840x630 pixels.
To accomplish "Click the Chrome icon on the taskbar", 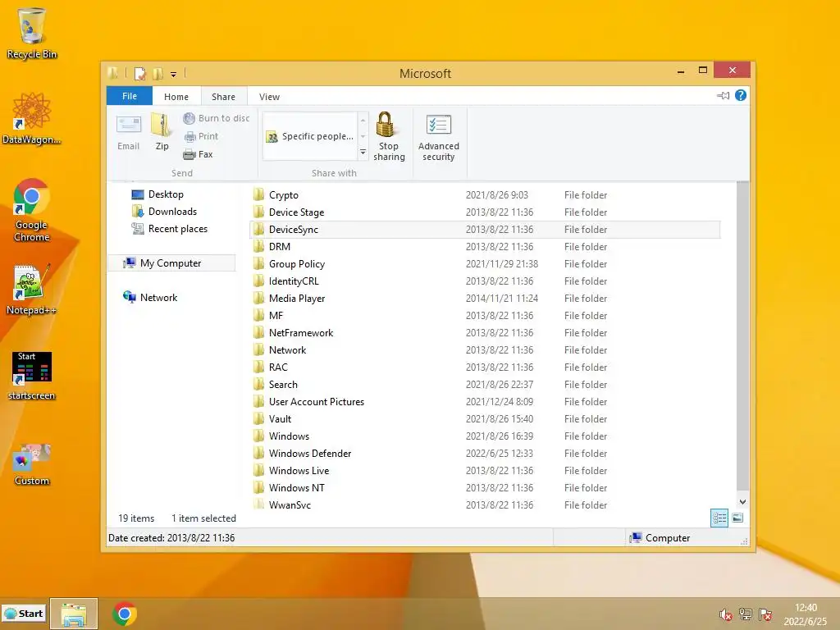I will [x=125, y=614].
